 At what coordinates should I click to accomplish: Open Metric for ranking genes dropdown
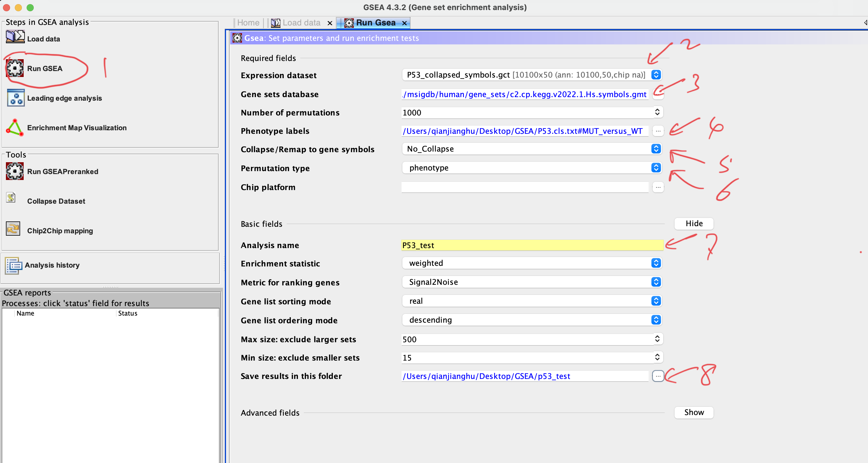coord(656,282)
